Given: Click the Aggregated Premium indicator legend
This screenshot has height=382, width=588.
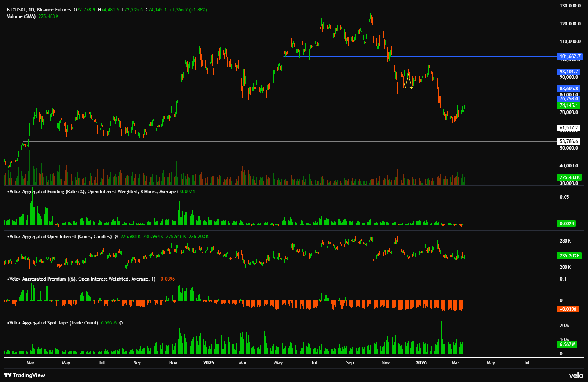Looking at the screenshot, I should [81, 279].
